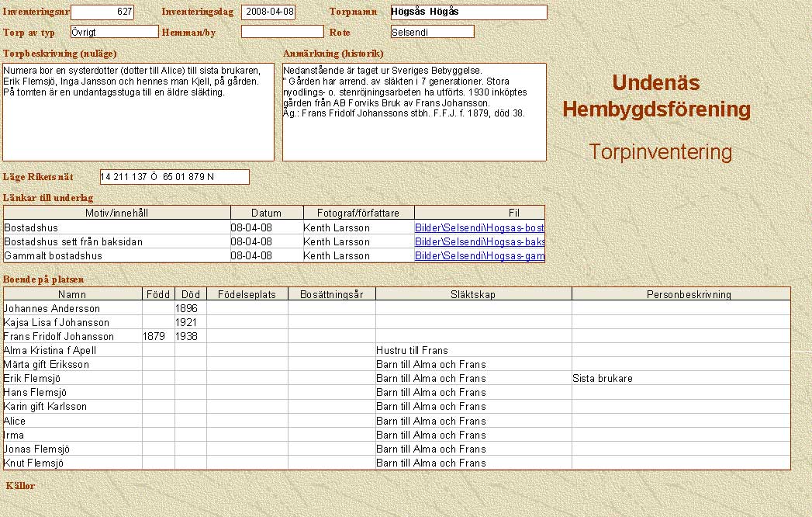The width and height of the screenshot is (812, 517).
Task: Open the Bostadshus sett från baksidan file link
Action: click(x=479, y=242)
